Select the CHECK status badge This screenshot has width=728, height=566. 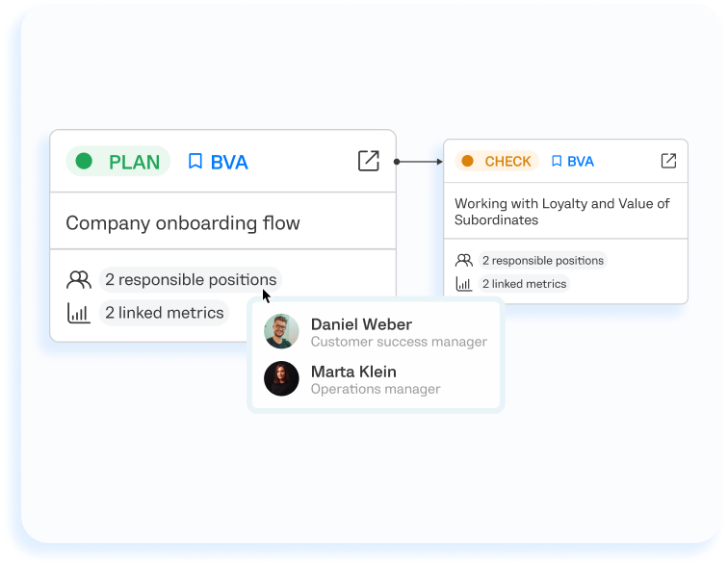(496, 161)
